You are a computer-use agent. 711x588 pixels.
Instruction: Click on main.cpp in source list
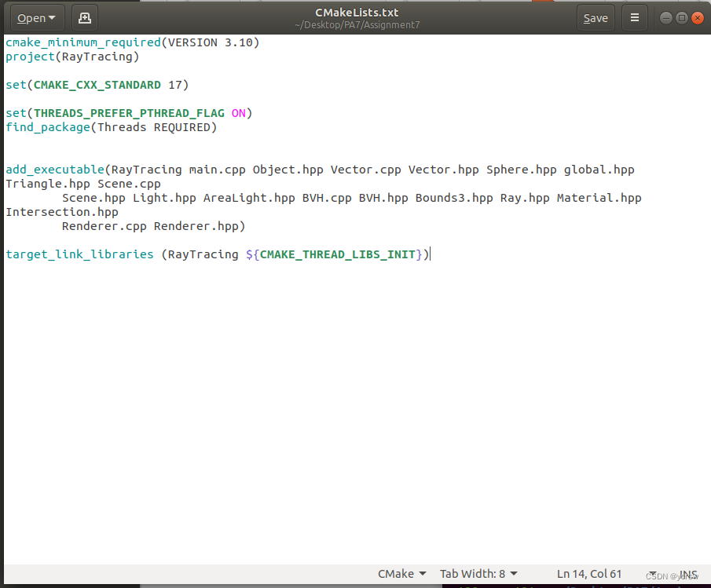(x=217, y=170)
